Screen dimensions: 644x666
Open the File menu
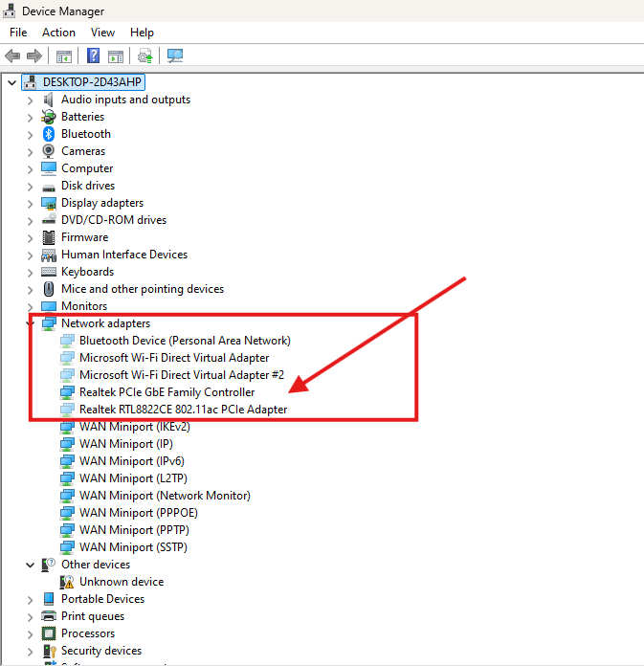(x=18, y=33)
